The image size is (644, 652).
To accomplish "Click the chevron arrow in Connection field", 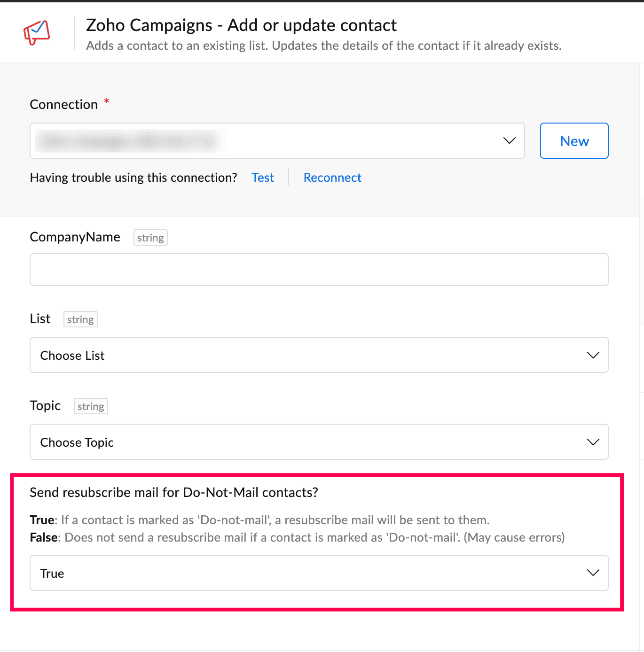I will (x=510, y=140).
